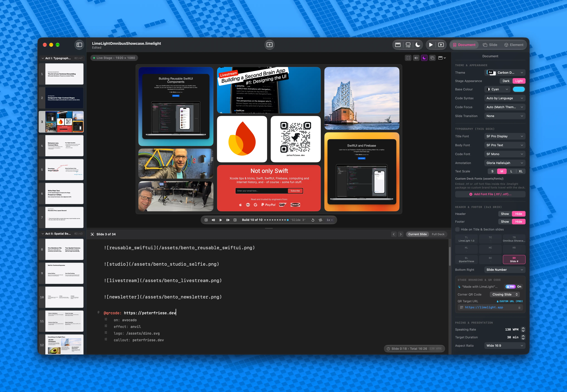The height and width of the screenshot is (392, 567).
Task: Collapse the Act II section in sidebar
Action: coord(43,234)
